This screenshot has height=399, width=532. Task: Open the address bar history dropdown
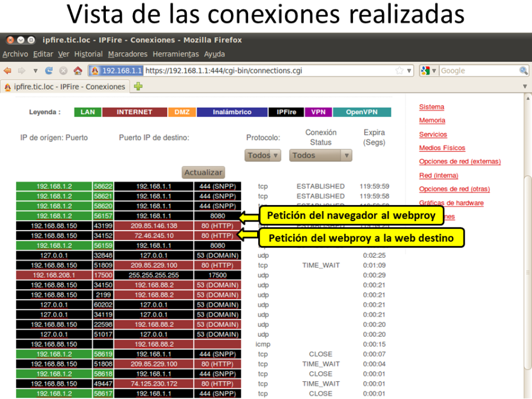408,70
